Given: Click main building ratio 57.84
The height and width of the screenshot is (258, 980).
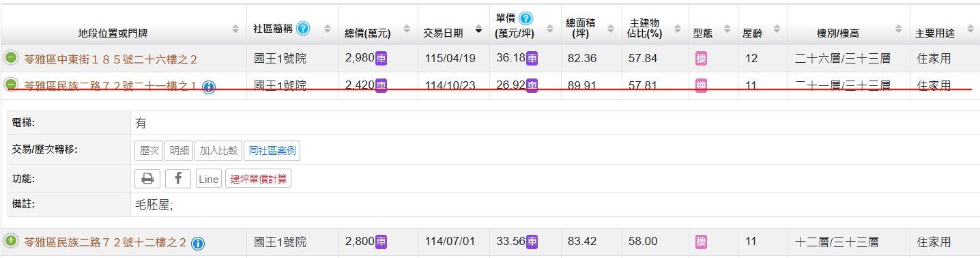Looking at the screenshot, I should tap(643, 59).
